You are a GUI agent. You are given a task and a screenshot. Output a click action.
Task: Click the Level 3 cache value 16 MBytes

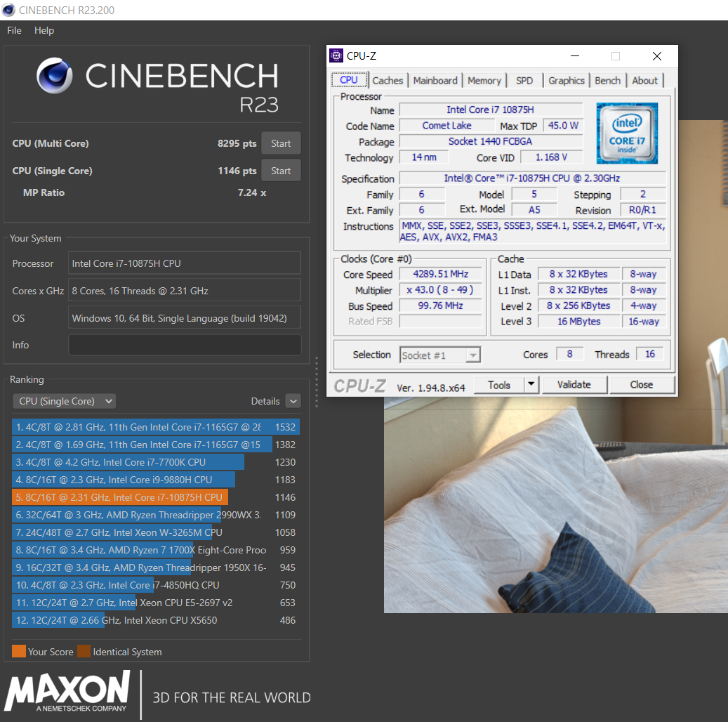(579, 322)
